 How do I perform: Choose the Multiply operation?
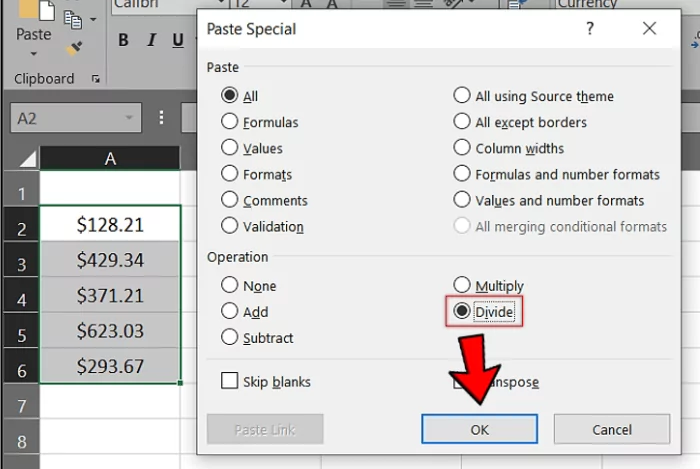(462, 286)
